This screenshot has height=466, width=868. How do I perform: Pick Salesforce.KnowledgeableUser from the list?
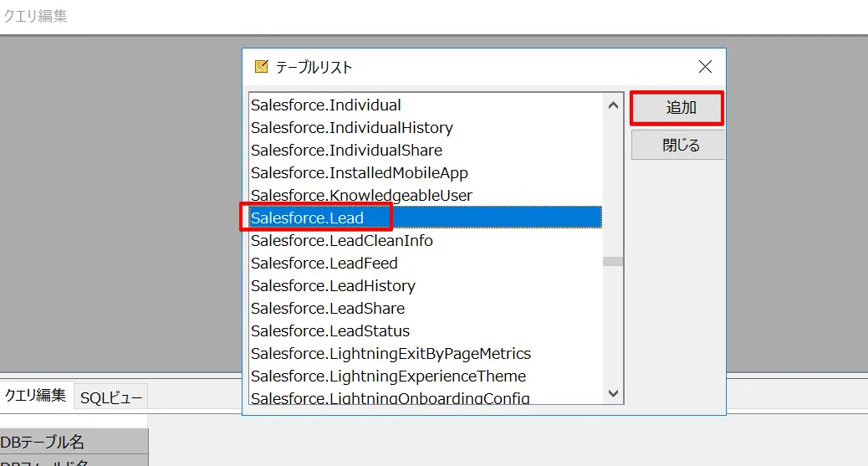click(362, 196)
